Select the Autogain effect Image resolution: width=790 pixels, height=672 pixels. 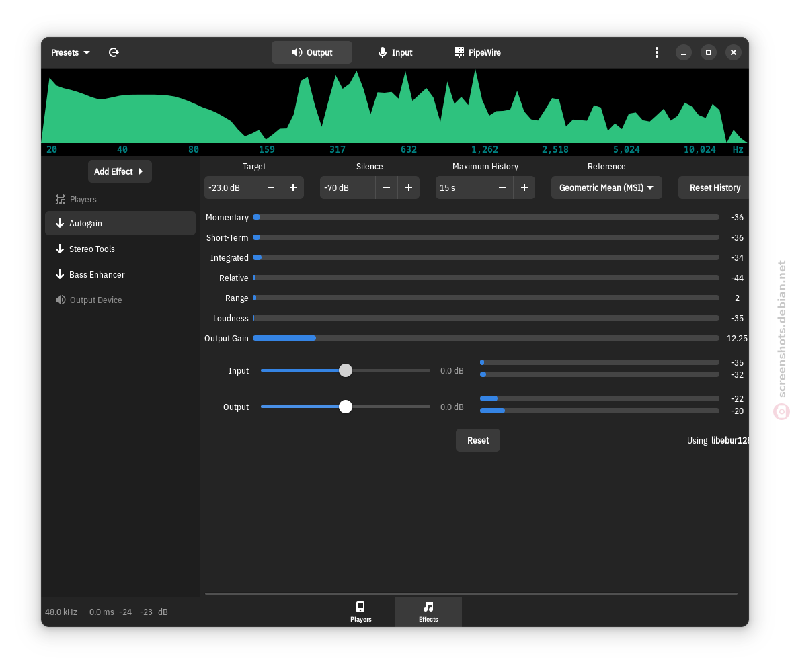coord(120,223)
